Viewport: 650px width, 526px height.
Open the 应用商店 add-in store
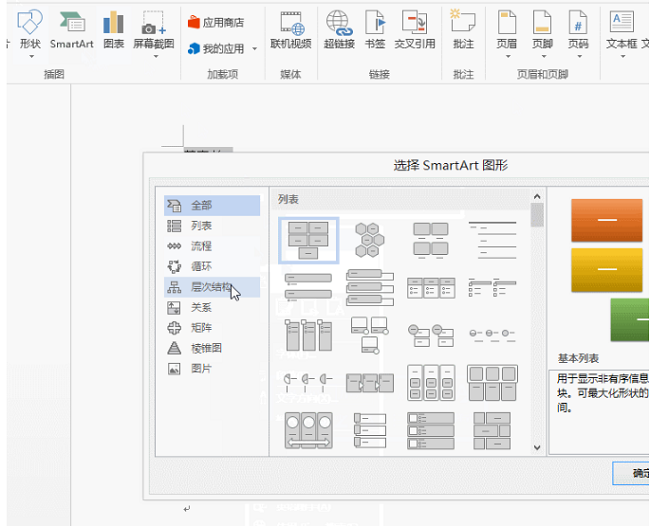(x=216, y=22)
